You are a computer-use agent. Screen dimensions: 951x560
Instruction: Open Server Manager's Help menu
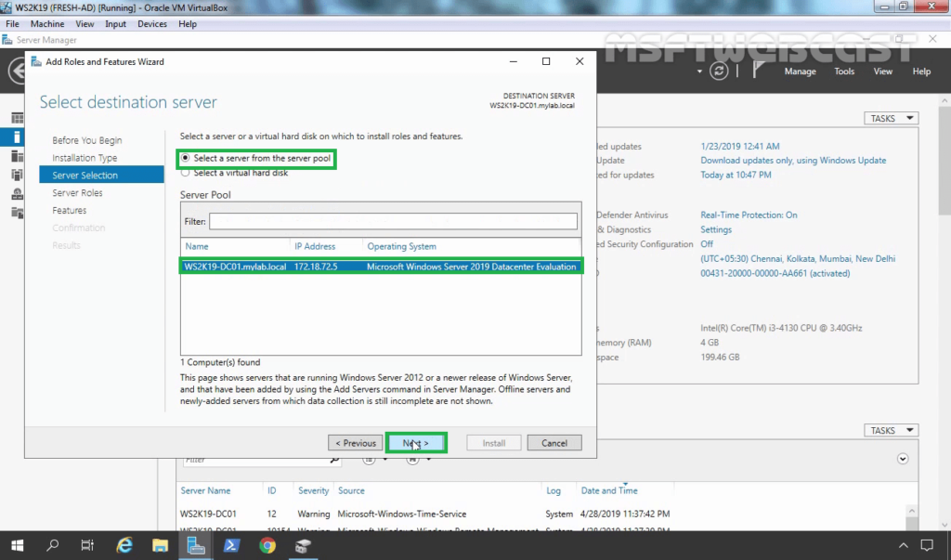[921, 71]
